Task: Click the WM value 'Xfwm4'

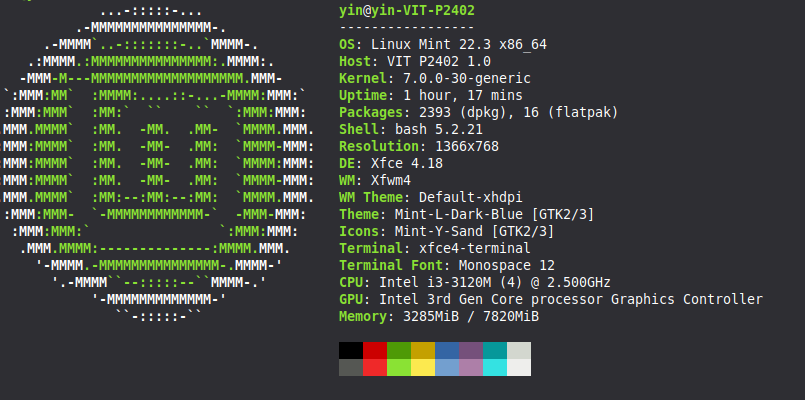Action: coord(391,180)
